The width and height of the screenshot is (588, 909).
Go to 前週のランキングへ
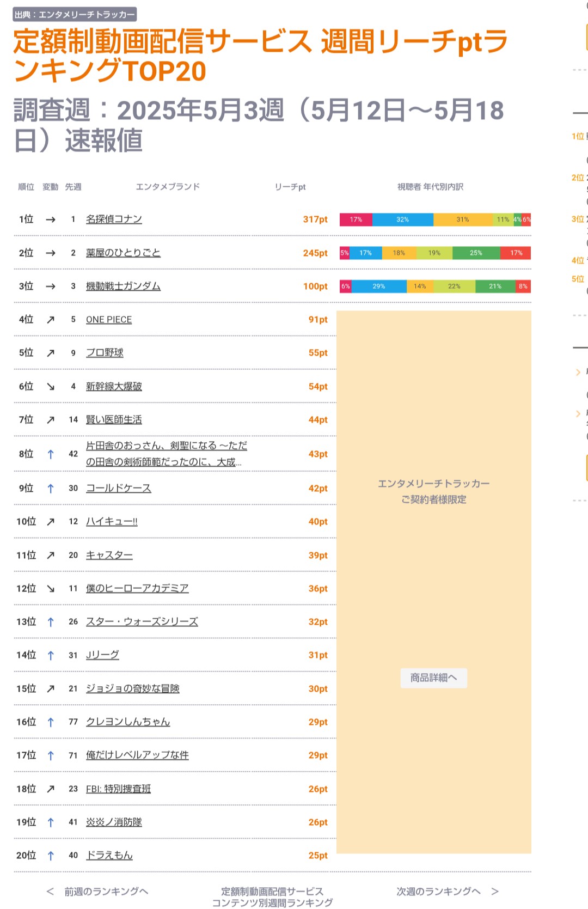(106, 892)
